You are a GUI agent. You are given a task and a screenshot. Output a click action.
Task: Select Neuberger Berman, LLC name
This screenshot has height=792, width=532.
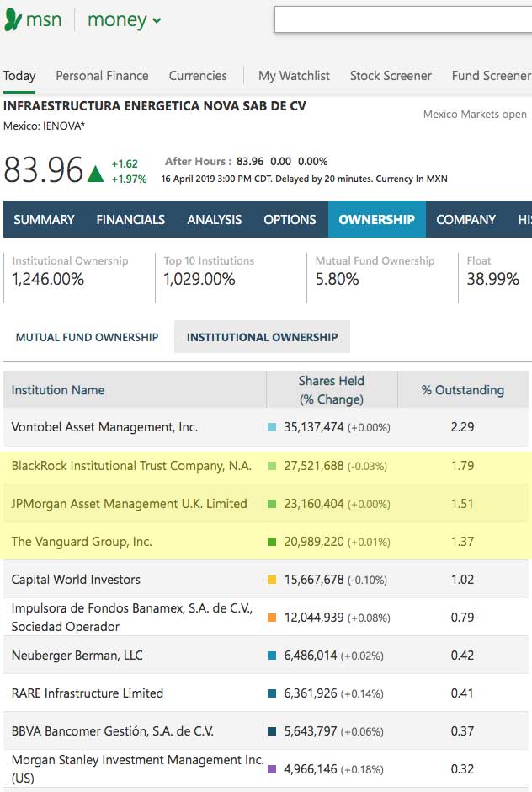[x=77, y=656]
